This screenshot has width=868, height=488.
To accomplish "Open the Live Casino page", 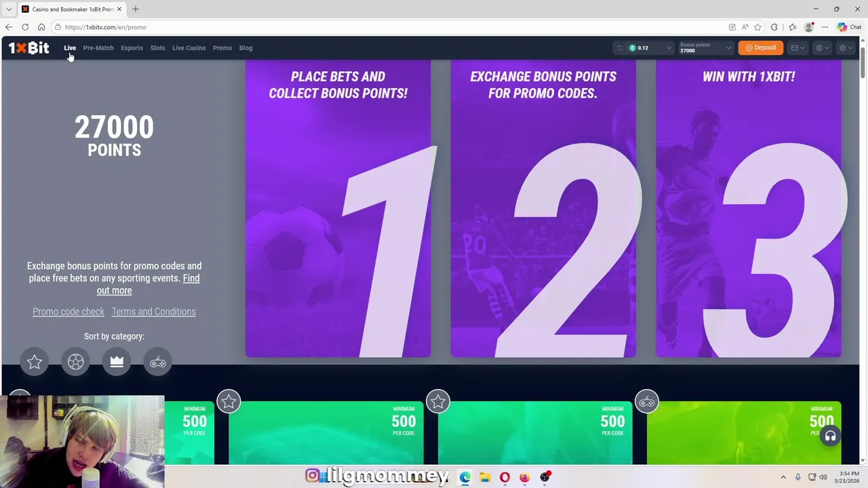I will click(189, 48).
